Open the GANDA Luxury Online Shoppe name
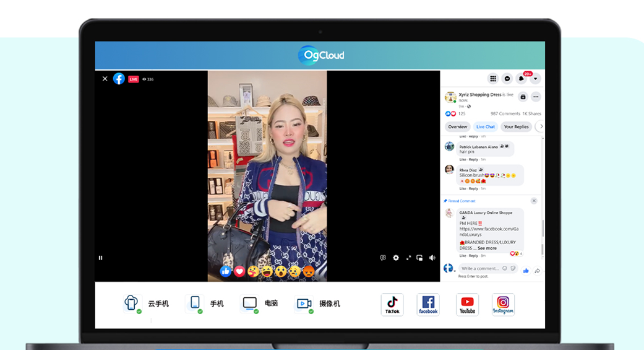The width and height of the screenshot is (644, 350). (486, 212)
